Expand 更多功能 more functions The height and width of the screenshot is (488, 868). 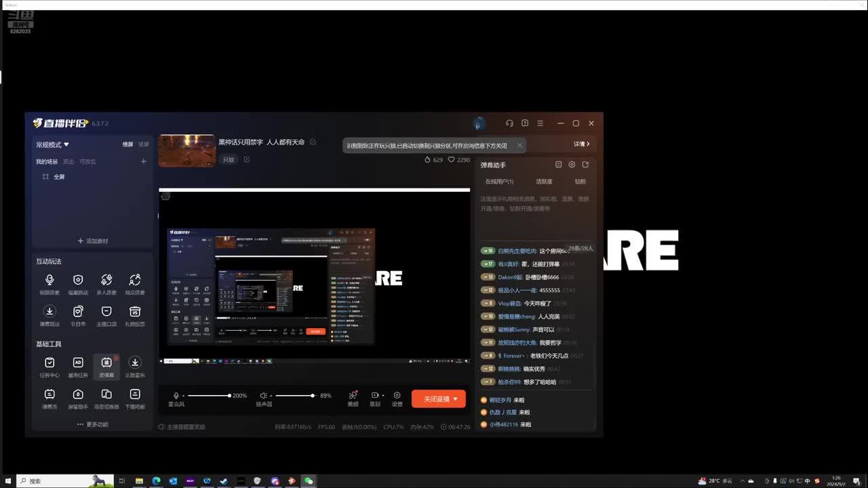[x=93, y=424]
